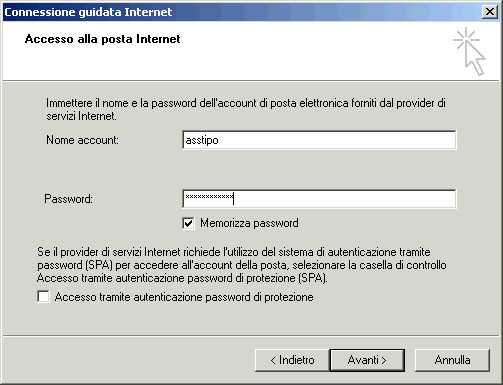The height and width of the screenshot is (385, 503).
Task: Click the Immettere il nome instruction text
Action: tap(246, 109)
